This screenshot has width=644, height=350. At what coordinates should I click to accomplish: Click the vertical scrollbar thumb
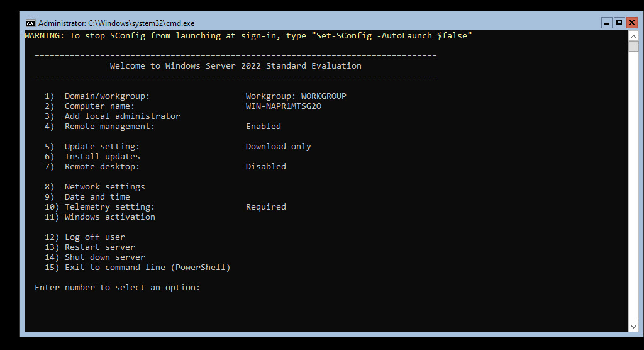click(x=633, y=46)
